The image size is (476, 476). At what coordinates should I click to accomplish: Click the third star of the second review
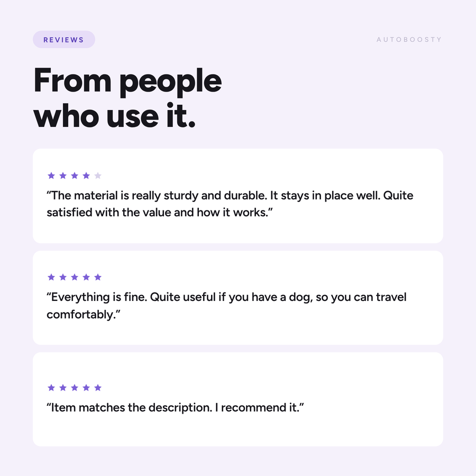click(75, 277)
